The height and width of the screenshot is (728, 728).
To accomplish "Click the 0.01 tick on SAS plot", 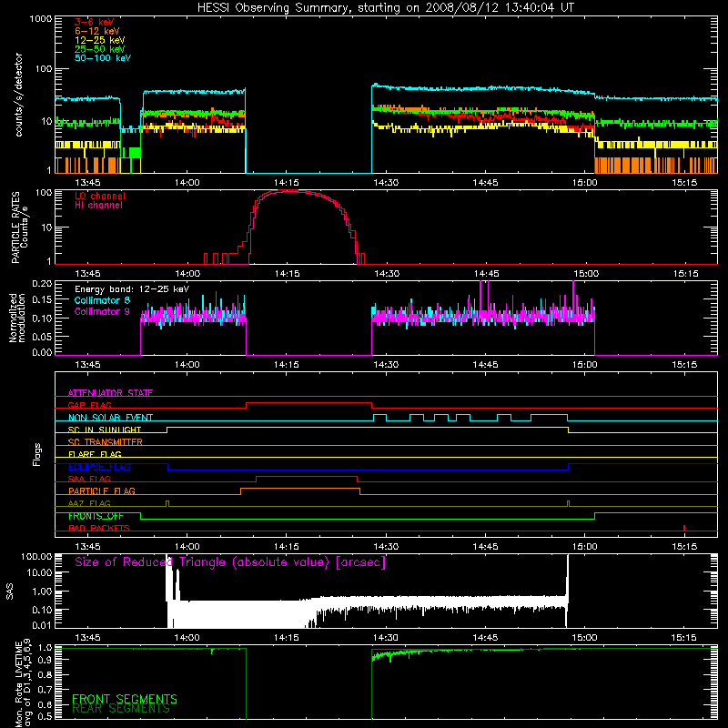I will click(x=42, y=625).
